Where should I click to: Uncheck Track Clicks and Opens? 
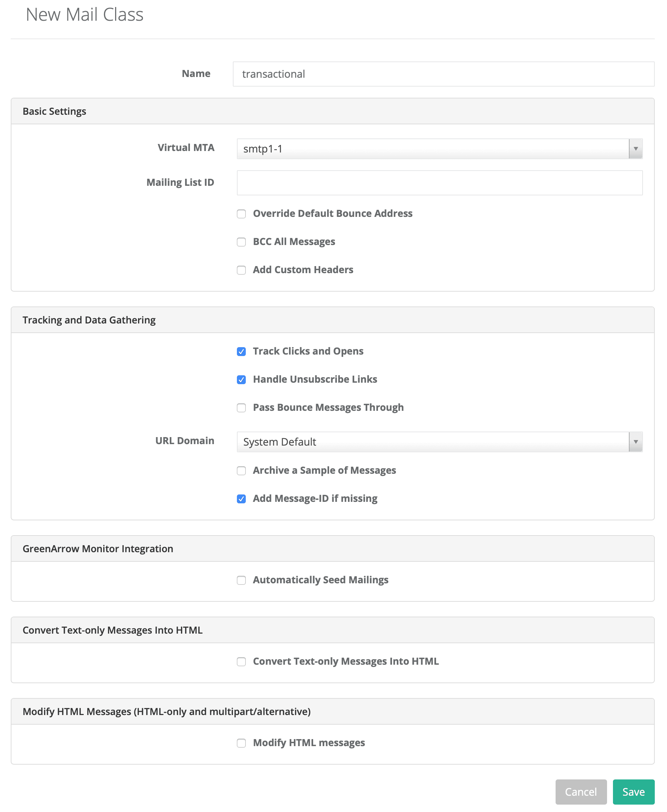pos(241,352)
